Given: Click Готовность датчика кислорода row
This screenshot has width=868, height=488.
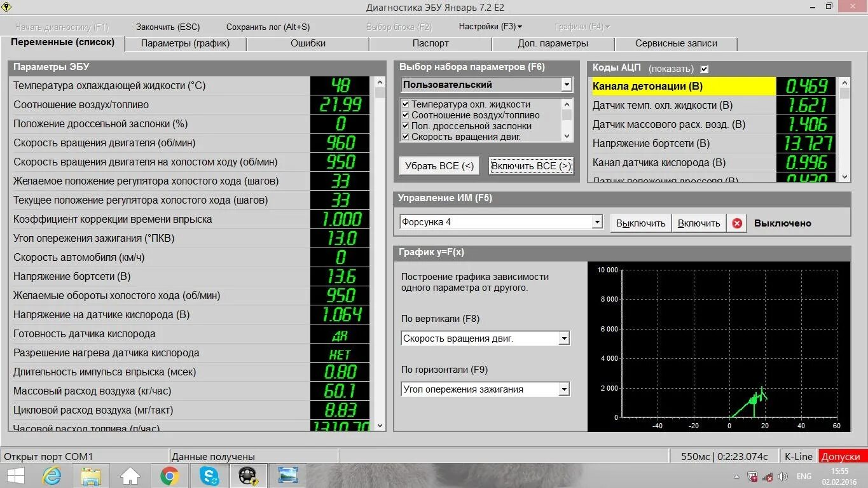Looking at the screenshot, I should (191, 333).
